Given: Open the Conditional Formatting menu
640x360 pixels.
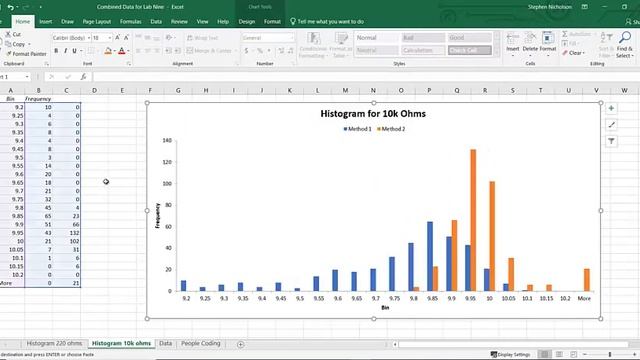Looking at the screenshot, I should point(313,45).
